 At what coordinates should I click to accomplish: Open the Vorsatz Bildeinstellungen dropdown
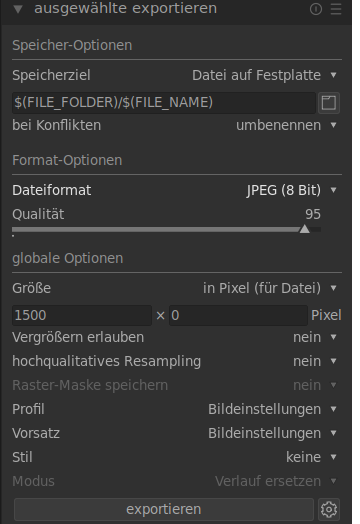click(x=177, y=433)
